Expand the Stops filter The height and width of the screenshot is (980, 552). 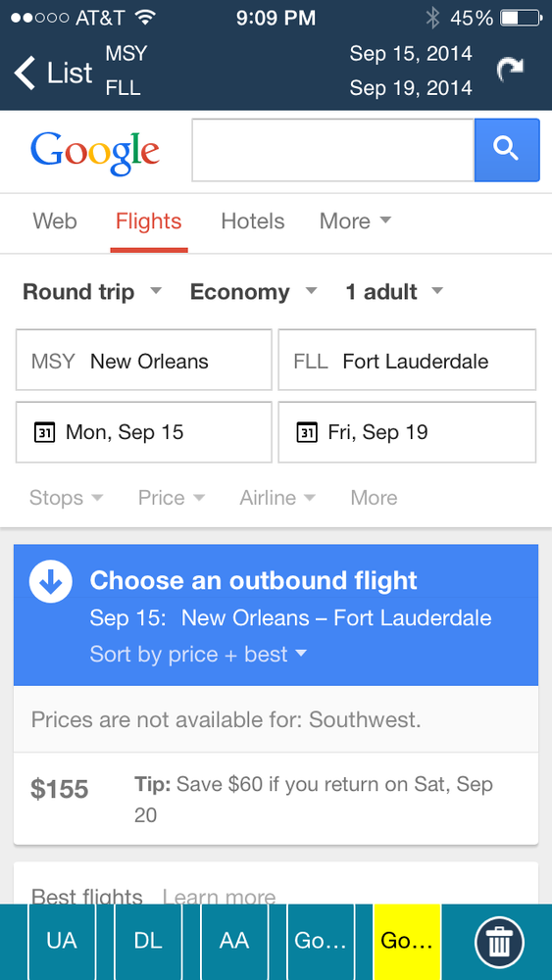[x=66, y=498]
